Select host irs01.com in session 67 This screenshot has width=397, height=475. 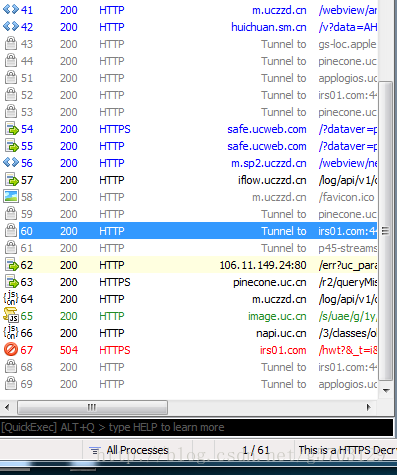[x=283, y=350]
